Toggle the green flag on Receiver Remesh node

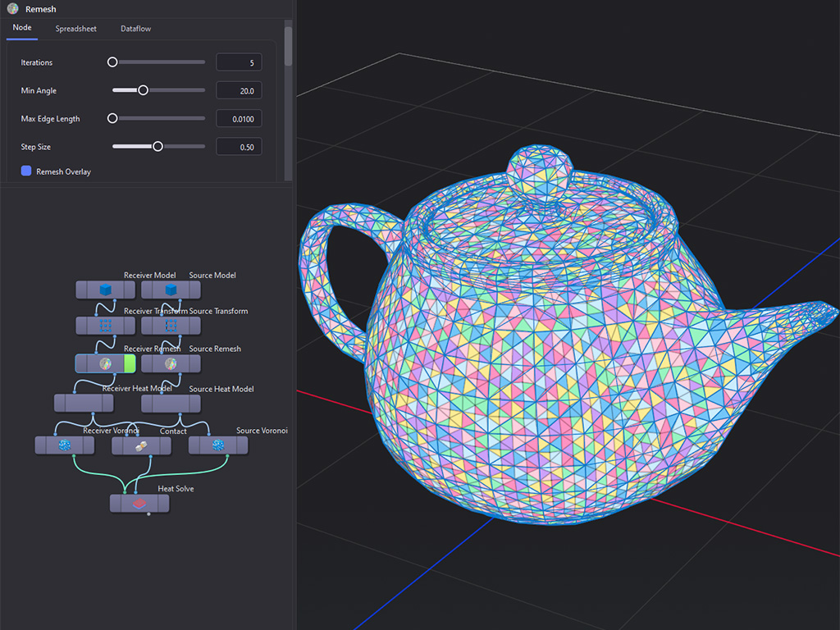tap(130, 363)
